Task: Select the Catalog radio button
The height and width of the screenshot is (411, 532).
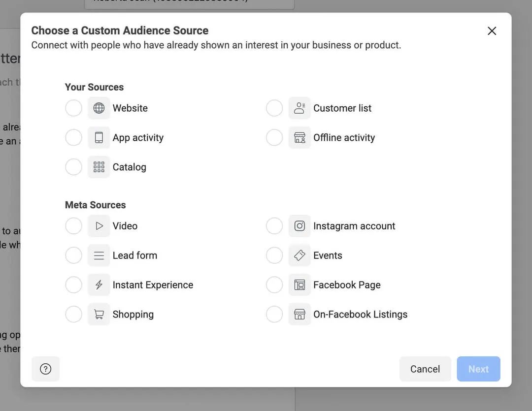Action: tap(73, 167)
